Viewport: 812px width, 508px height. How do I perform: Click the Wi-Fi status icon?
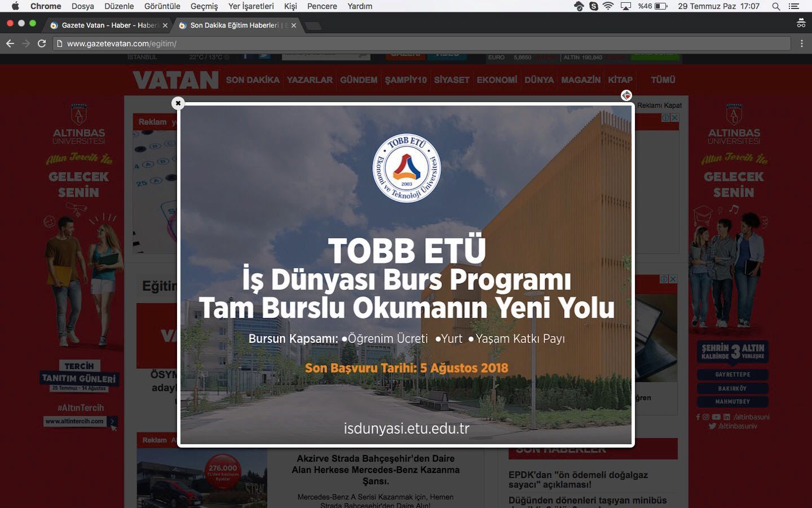608,6
